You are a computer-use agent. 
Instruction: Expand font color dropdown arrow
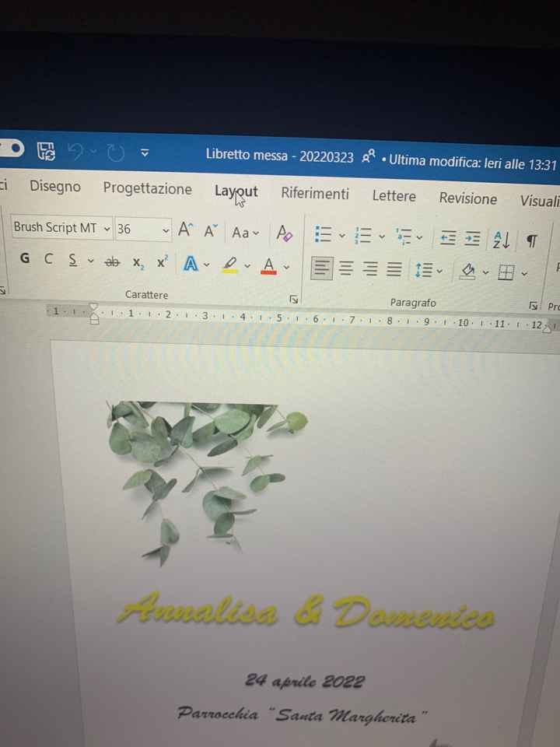click(x=286, y=267)
